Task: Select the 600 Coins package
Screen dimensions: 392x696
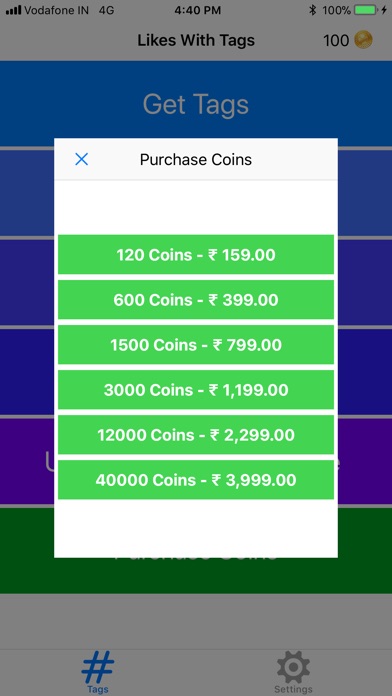Action: click(x=196, y=300)
